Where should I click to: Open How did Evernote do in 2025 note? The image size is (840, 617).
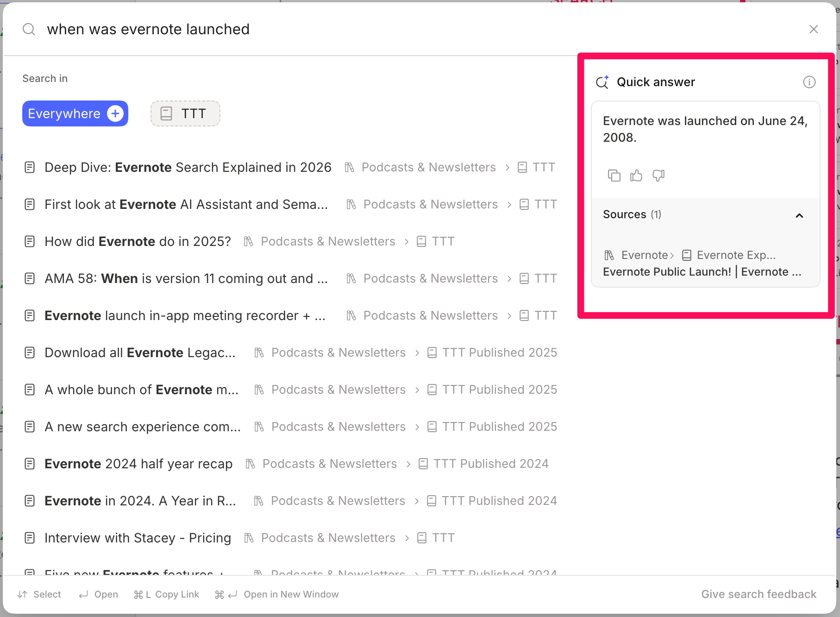tap(138, 241)
